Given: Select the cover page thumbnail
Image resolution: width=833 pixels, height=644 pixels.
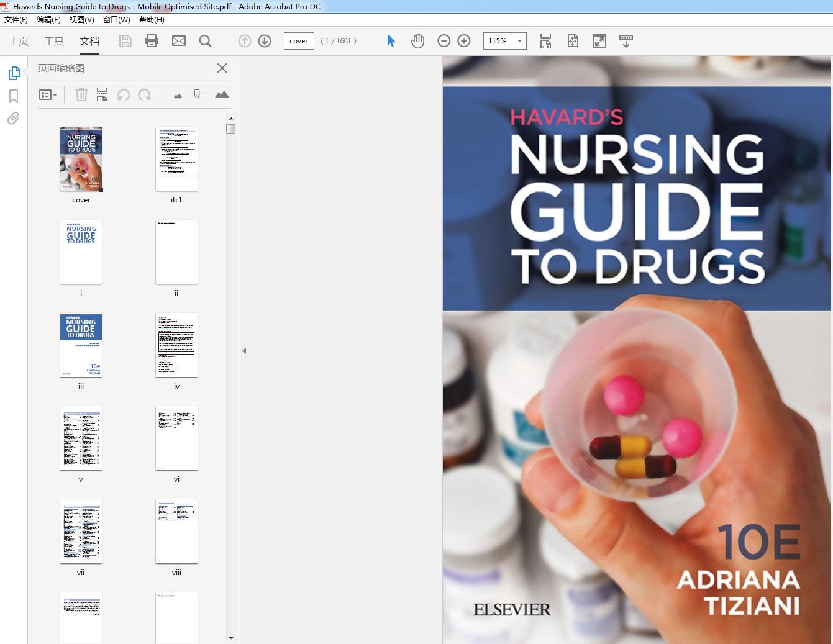Looking at the screenshot, I should [81, 159].
